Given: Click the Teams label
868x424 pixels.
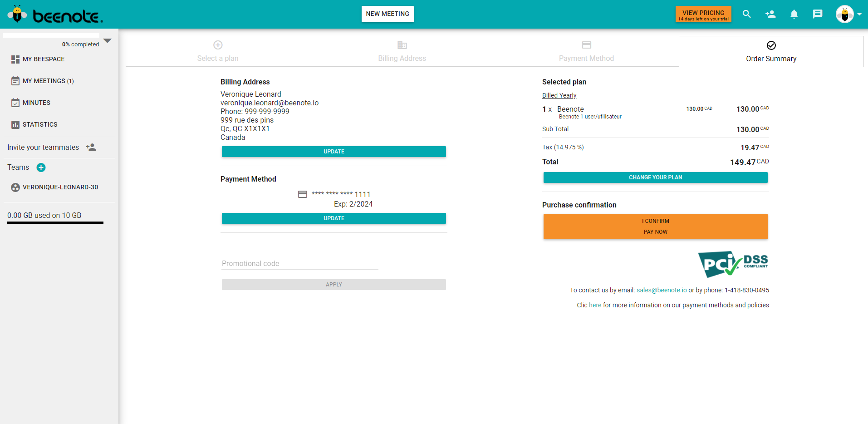Looking at the screenshot, I should pos(18,167).
